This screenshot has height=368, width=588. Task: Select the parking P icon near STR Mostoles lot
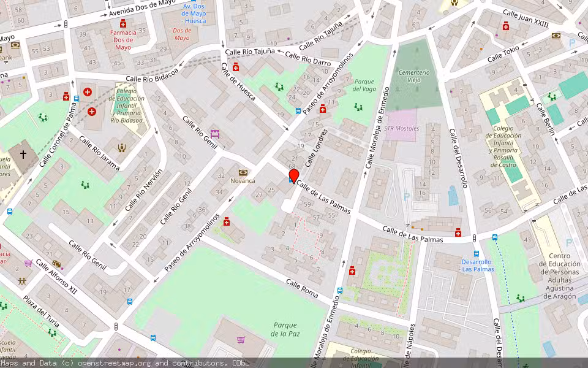pyautogui.click(x=407, y=196)
